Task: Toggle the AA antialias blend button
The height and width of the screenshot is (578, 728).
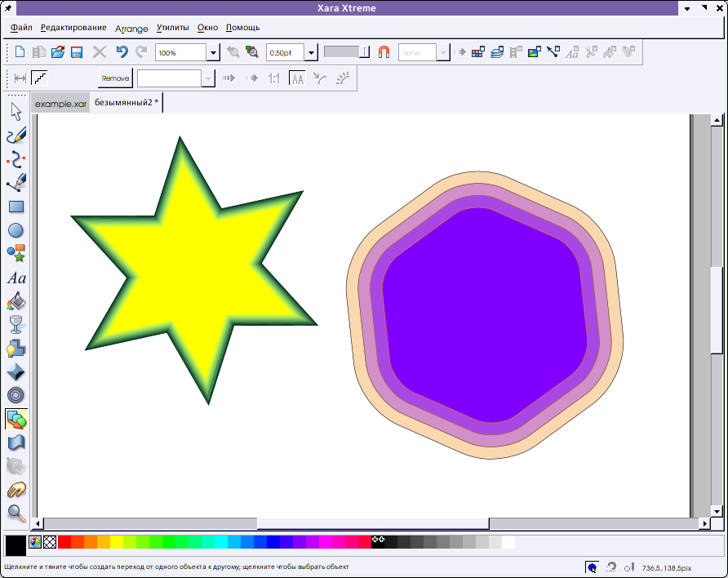Action: pyautogui.click(x=298, y=78)
